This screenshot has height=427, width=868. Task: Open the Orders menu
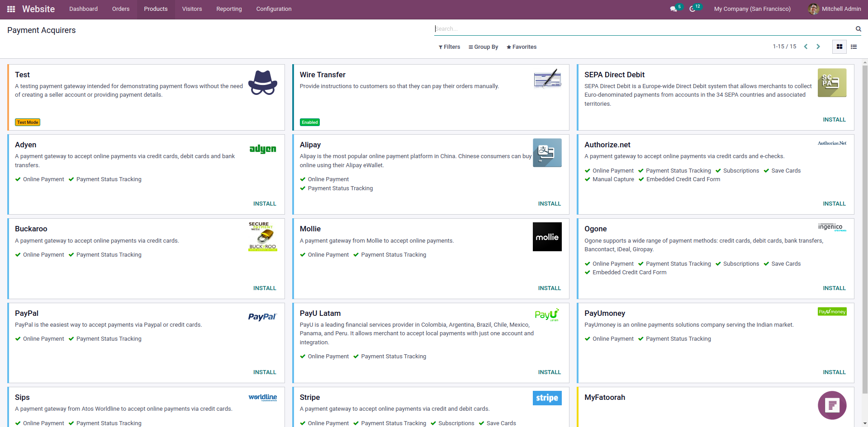[121, 9]
